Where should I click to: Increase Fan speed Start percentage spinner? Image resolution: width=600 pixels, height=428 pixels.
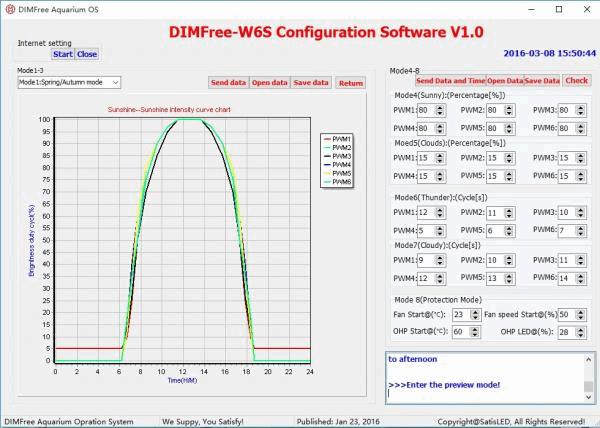(x=581, y=312)
